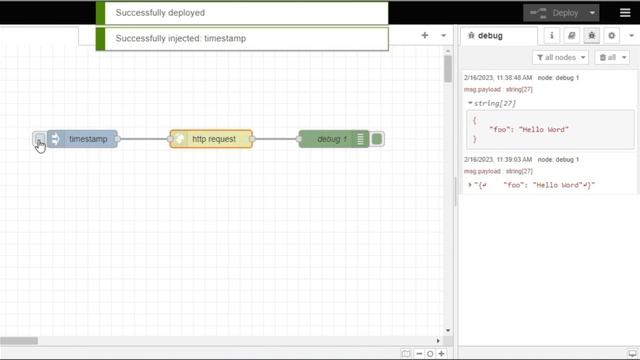Viewport: 640px width, 360px height.
Task: Click node: debug 1 in second message
Action: (x=558, y=160)
